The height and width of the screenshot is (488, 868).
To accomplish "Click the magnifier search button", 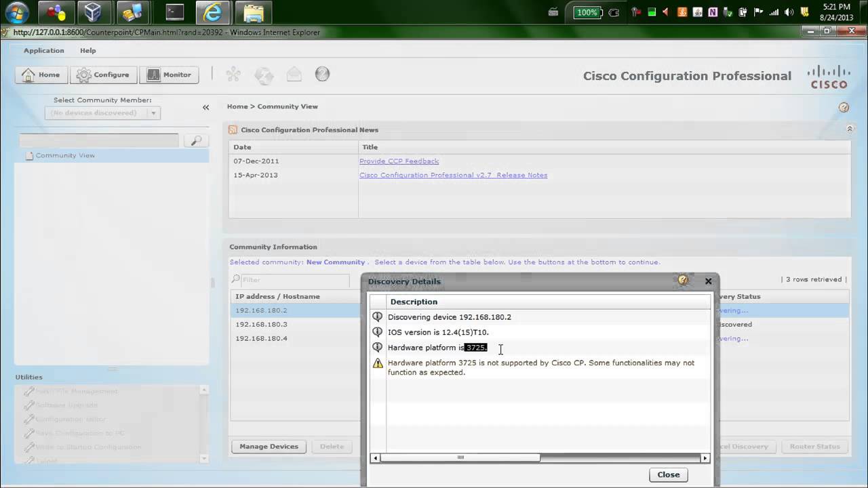I will tap(196, 140).
